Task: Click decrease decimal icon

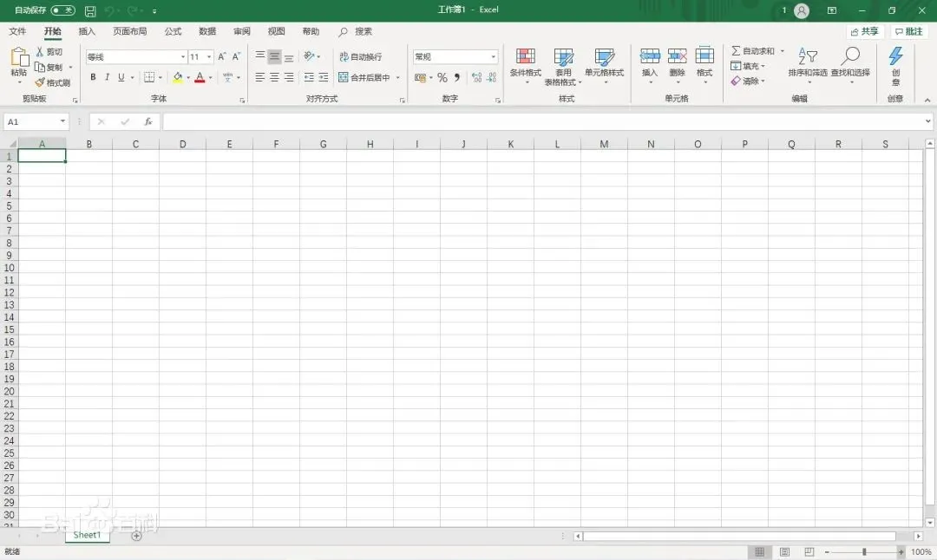Action: point(491,78)
